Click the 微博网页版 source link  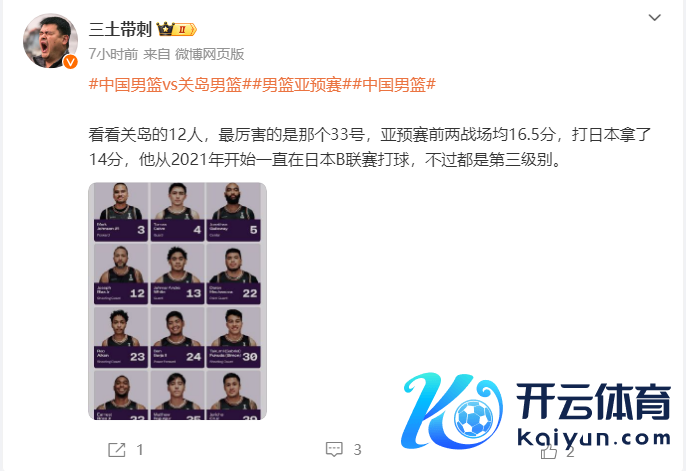[210, 54]
